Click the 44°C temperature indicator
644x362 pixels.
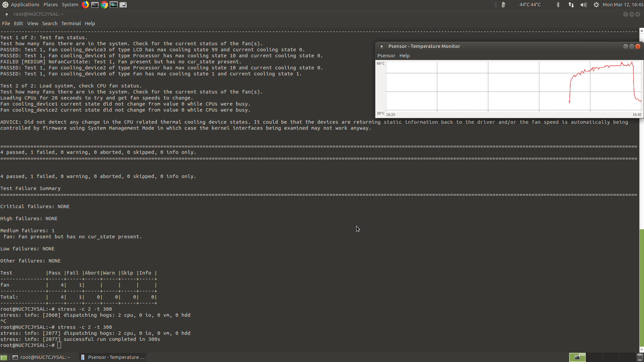[x=530, y=5]
